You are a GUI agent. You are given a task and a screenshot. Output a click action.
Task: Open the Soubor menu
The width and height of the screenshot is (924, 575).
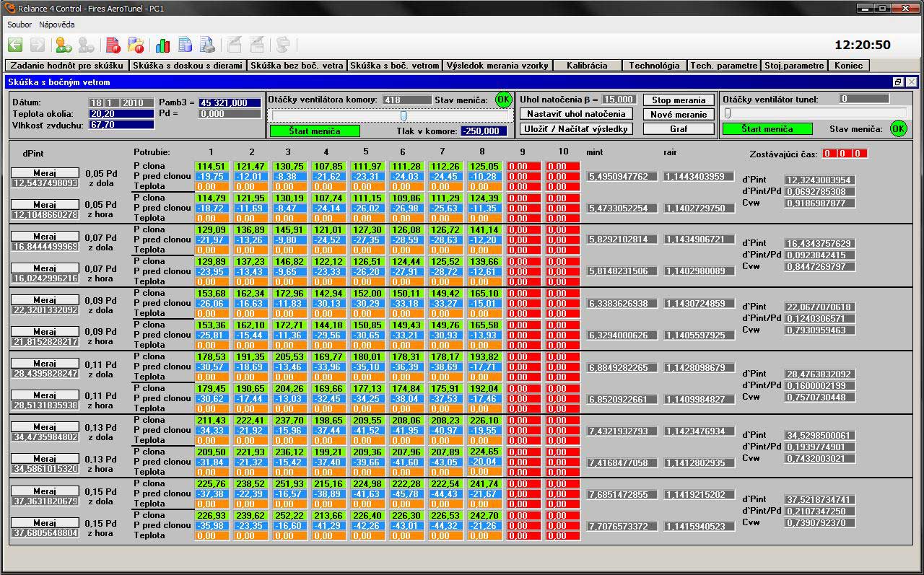point(19,25)
